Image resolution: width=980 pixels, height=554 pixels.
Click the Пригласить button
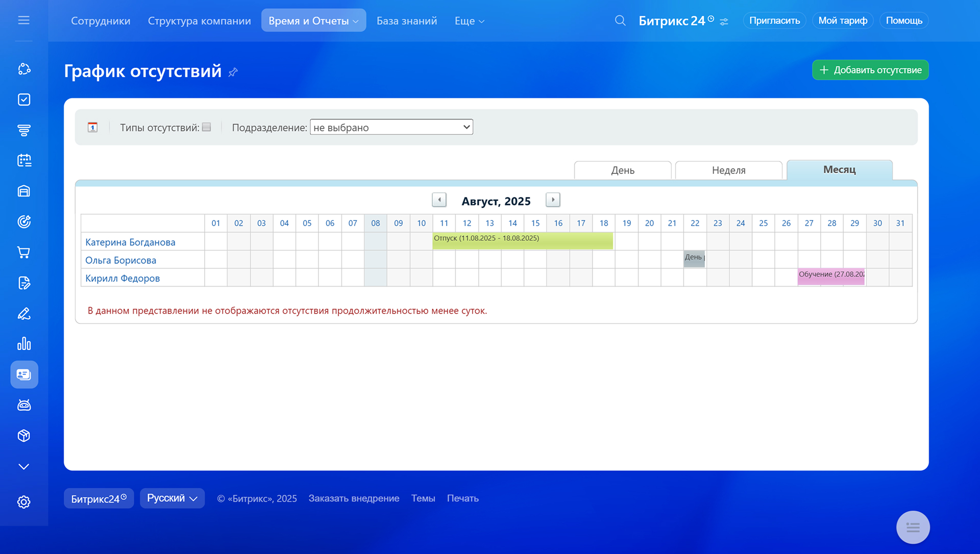tap(774, 20)
